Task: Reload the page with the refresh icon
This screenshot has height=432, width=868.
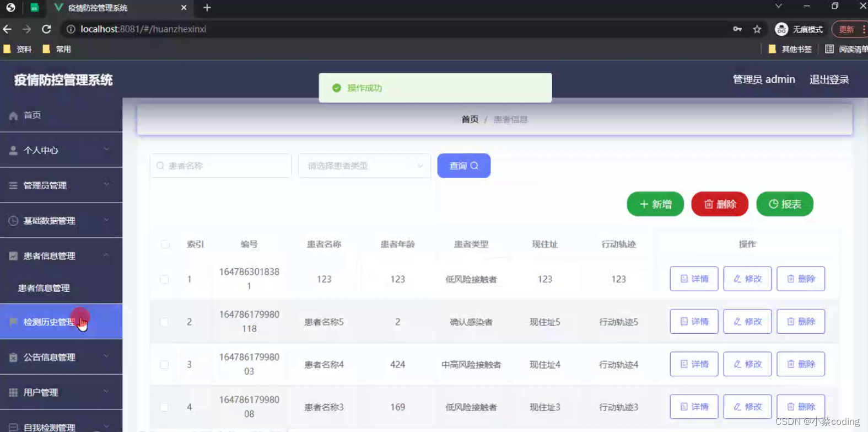Action: (46, 29)
